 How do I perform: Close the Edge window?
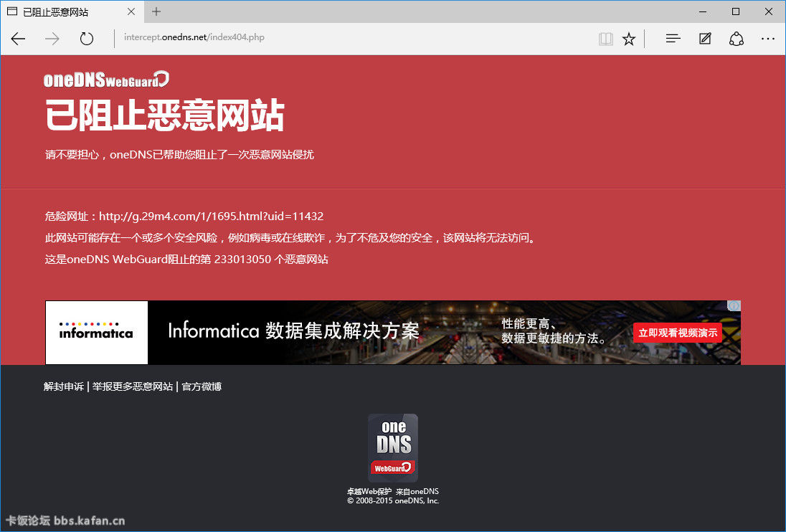(769, 11)
